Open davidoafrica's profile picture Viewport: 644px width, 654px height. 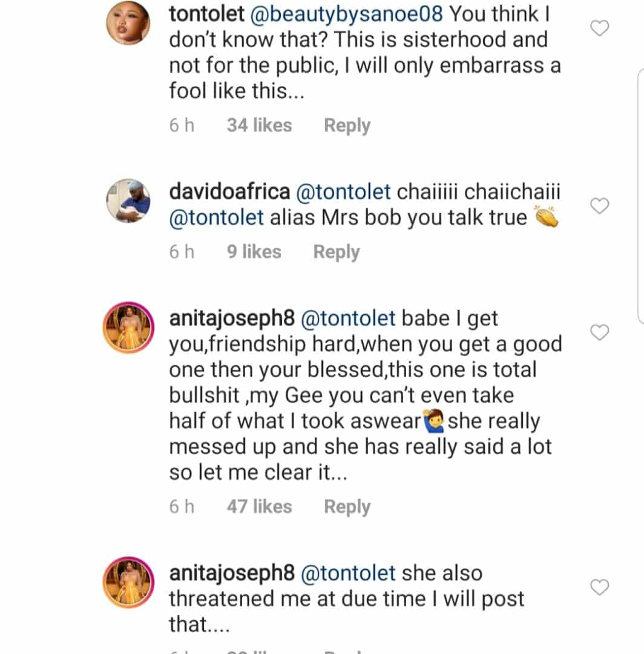pos(128,200)
